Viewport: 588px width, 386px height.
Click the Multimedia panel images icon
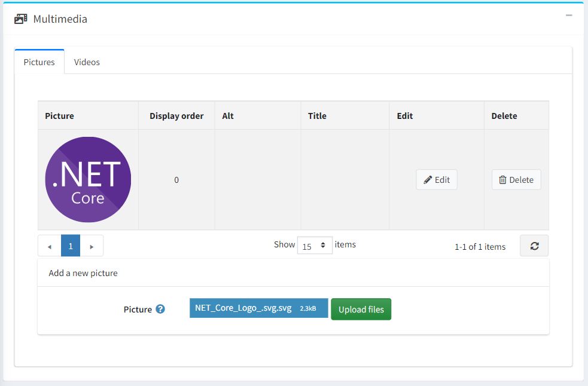(20, 19)
